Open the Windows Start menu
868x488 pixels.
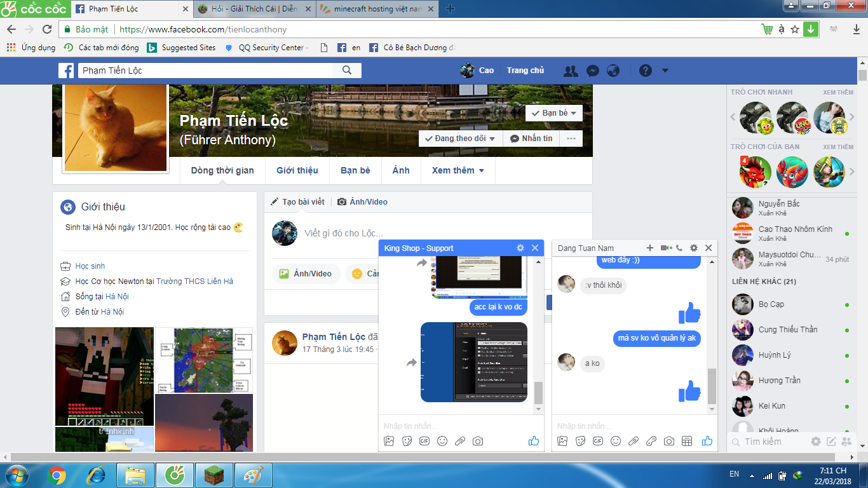(15, 475)
